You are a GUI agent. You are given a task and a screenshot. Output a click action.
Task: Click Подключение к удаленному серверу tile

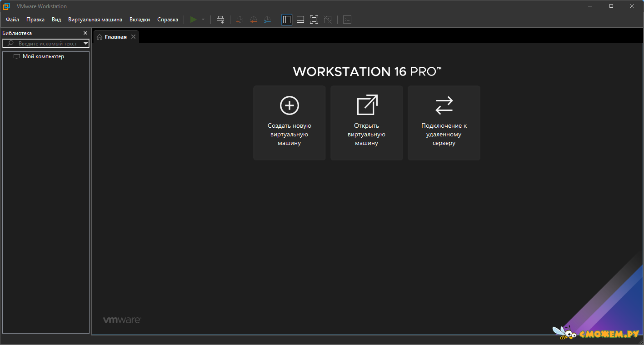(444, 123)
